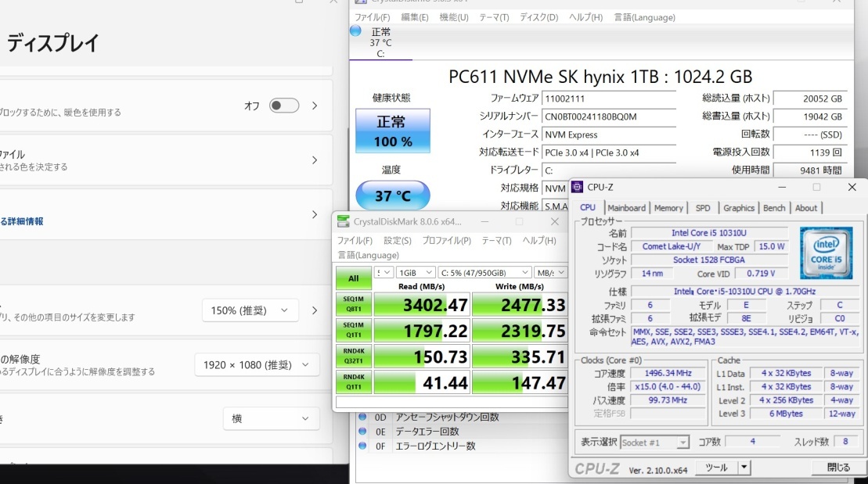868x484 pixels.
Task: Click the Intel Core i5 logo in CPU-Z
Action: (826, 253)
